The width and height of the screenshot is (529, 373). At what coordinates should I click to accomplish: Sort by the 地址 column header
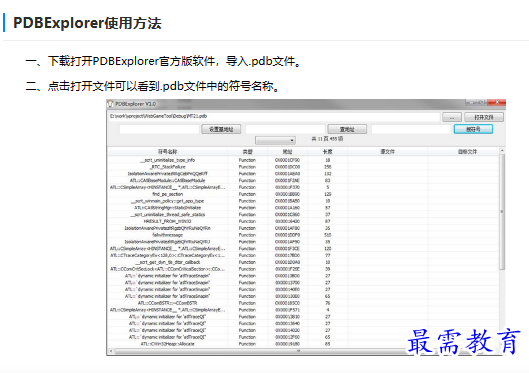(x=287, y=152)
